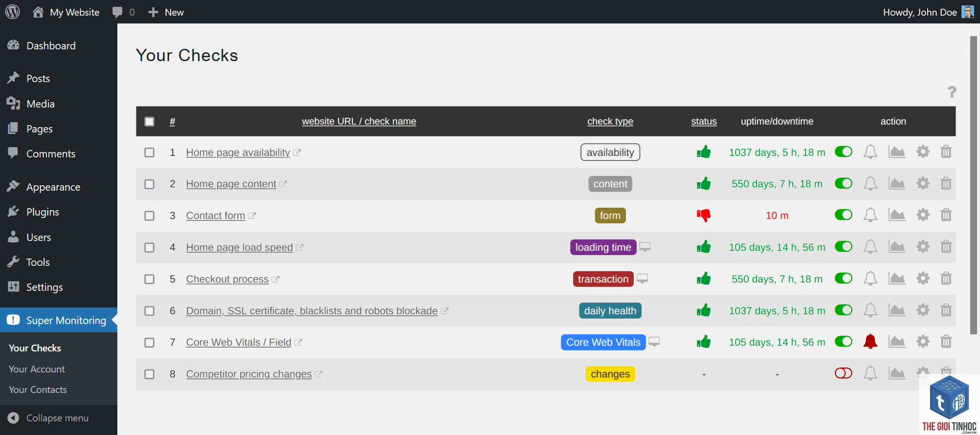Image resolution: width=980 pixels, height=435 pixels.
Task: Select the Checkout process row checkbox
Action: click(149, 279)
